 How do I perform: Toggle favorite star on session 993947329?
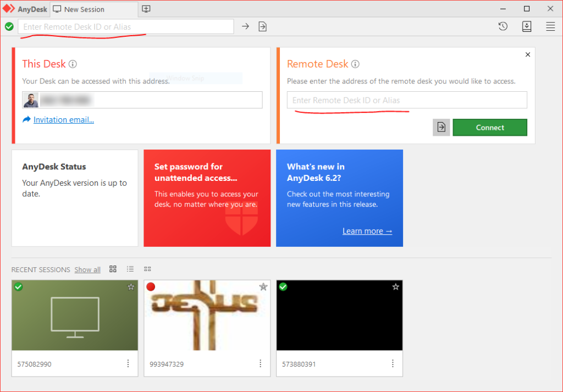[x=263, y=287]
